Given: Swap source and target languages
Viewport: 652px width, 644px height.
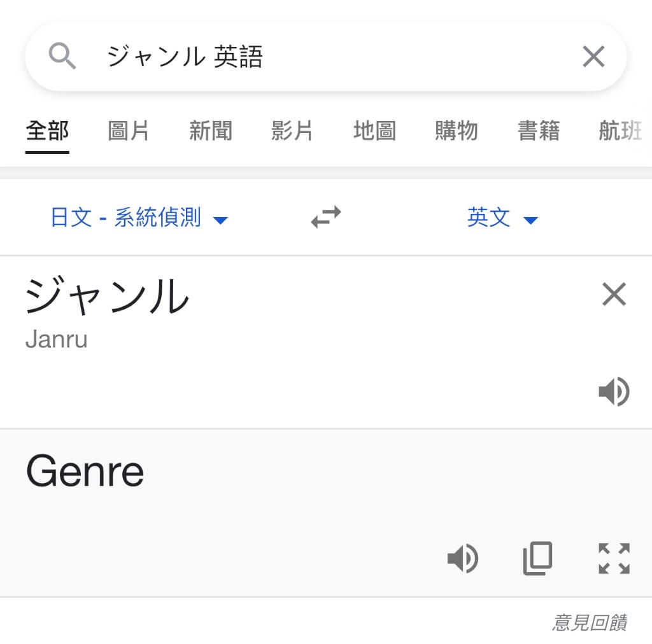Looking at the screenshot, I should (x=326, y=217).
